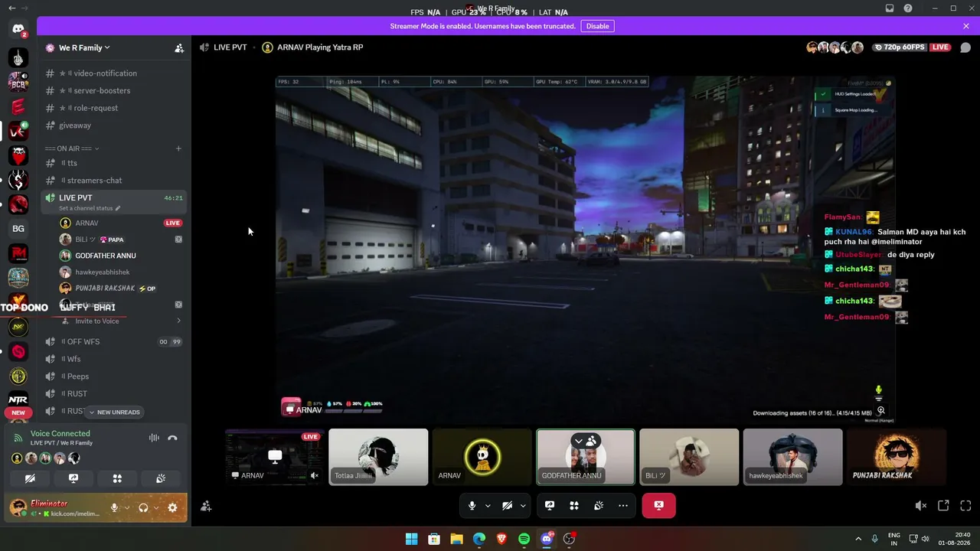Share your screen from call control bar
Image resolution: width=980 pixels, height=551 pixels.
click(550, 506)
